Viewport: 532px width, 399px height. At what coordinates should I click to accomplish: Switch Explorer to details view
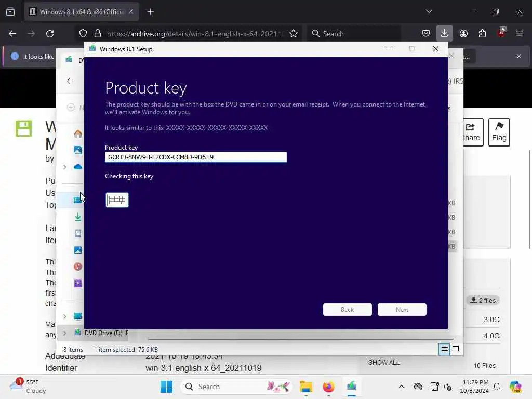tap(444, 349)
